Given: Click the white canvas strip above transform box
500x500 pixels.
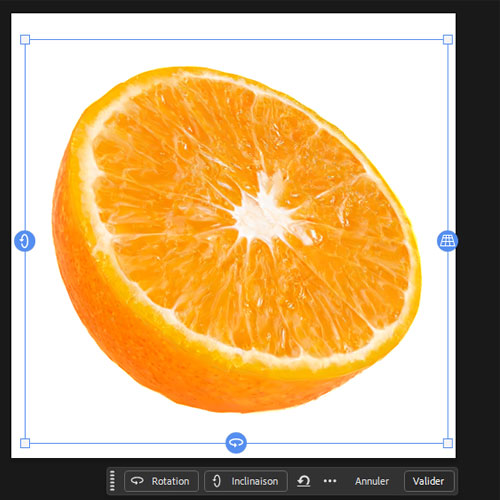Looking at the screenshot, I should 233,25.
